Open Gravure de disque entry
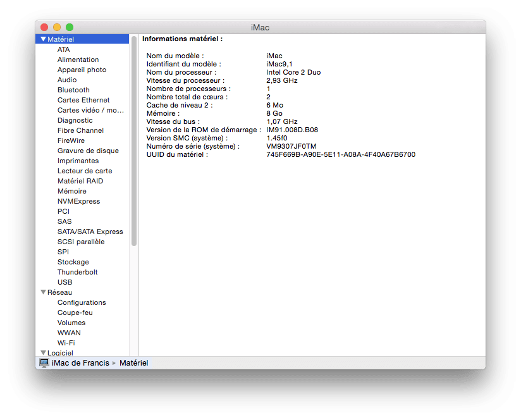The height and width of the screenshot is (420, 521). (x=88, y=151)
